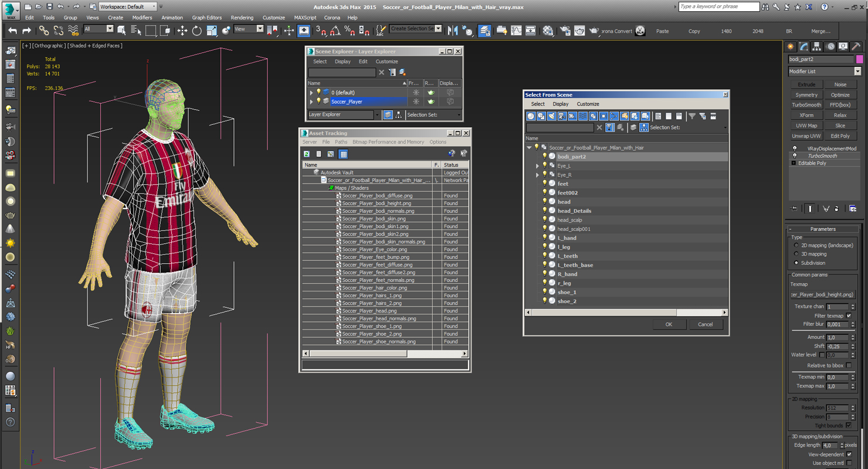Click Cancel in Select From Scene dialog
This screenshot has height=469, width=868.
point(705,324)
